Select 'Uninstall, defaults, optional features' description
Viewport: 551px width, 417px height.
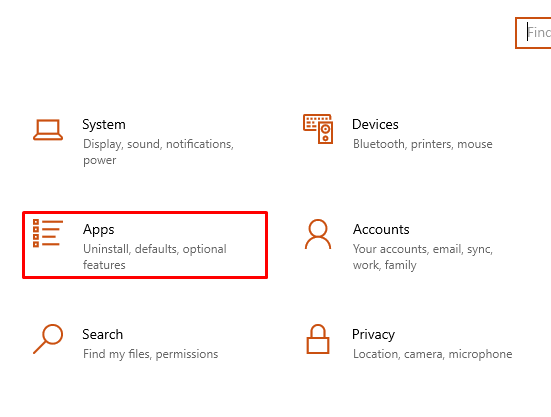(x=155, y=257)
